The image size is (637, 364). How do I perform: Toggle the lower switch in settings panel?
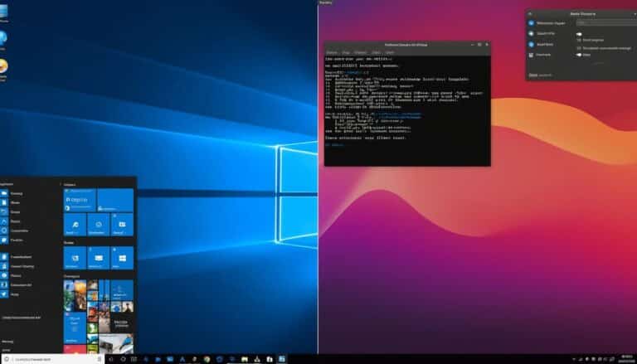(x=579, y=55)
